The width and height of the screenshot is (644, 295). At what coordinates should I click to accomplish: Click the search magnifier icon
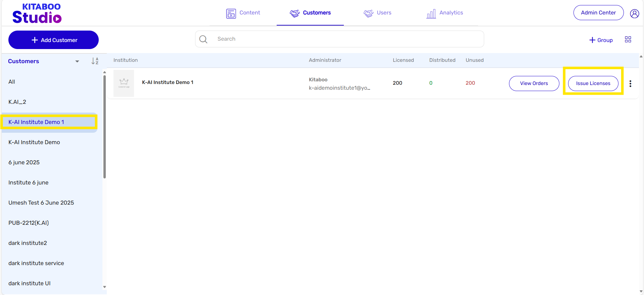pyautogui.click(x=203, y=39)
